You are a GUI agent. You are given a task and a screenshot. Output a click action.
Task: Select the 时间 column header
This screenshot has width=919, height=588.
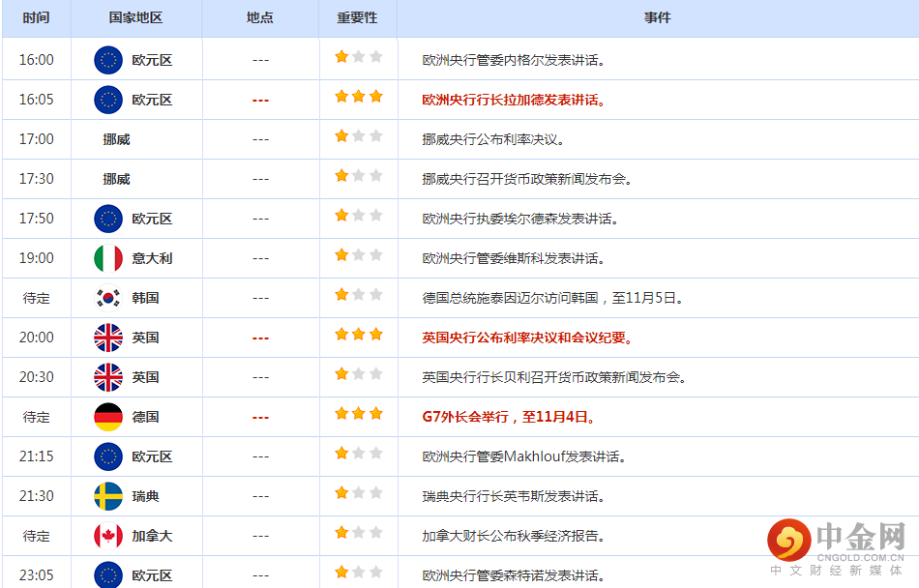(x=36, y=18)
